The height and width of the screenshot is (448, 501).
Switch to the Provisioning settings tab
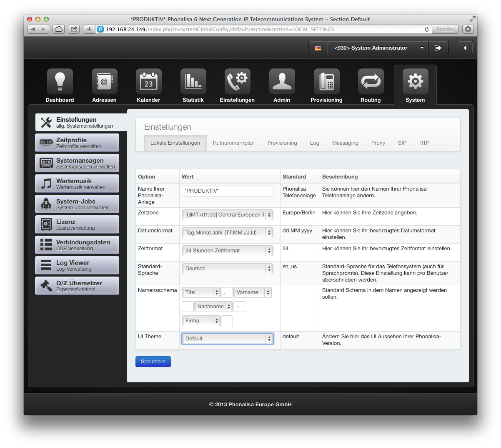click(x=282, y=143)
